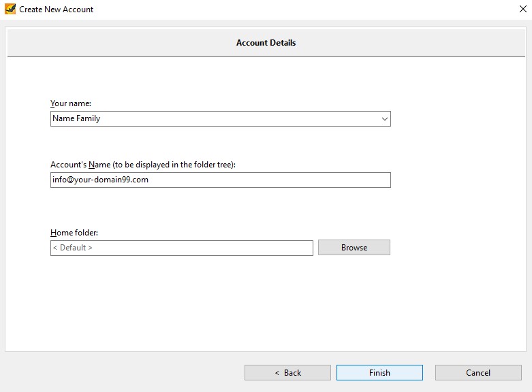Focus the Home folder path field
Screen dimensions: 532x392
(181, 248)
